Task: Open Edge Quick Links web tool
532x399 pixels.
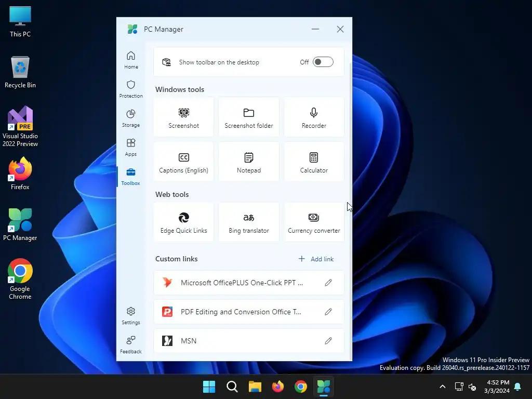Action: [183, 222]
